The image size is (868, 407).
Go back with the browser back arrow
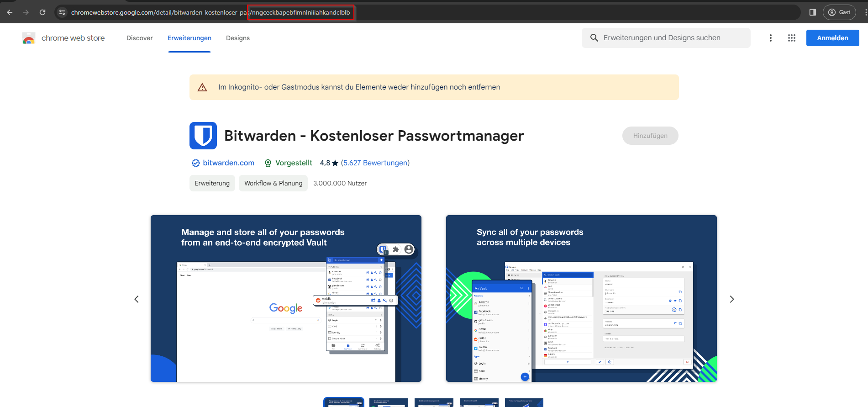tap(10, 12)
